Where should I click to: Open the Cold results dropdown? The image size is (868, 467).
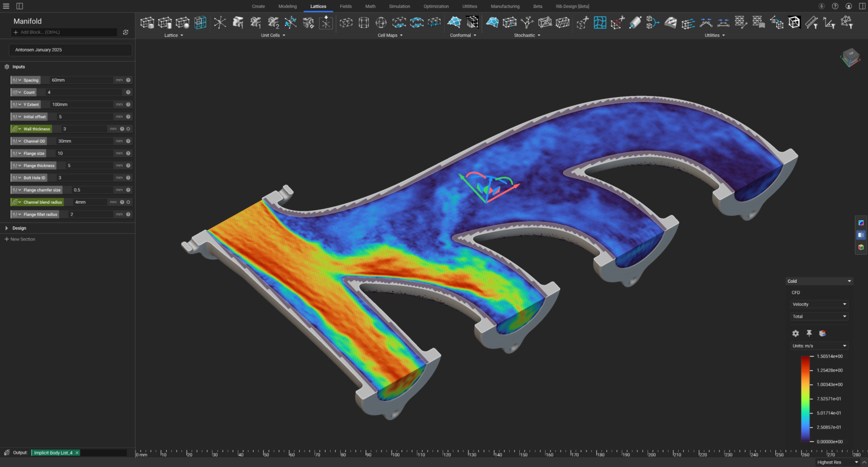[x=819, y=281]
